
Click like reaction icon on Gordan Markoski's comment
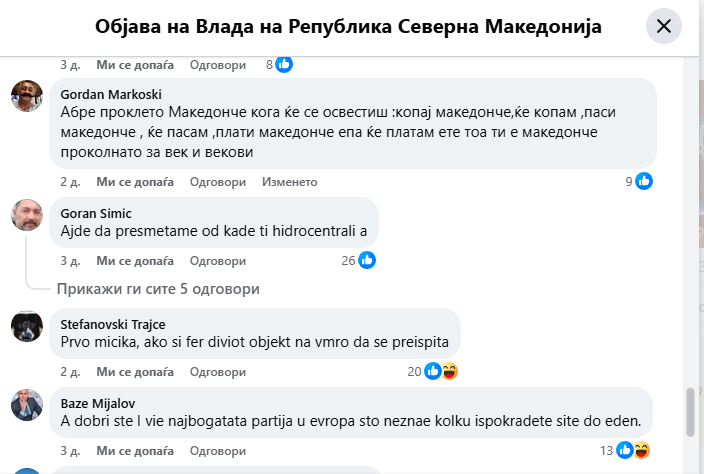click(x=644, y=182)
